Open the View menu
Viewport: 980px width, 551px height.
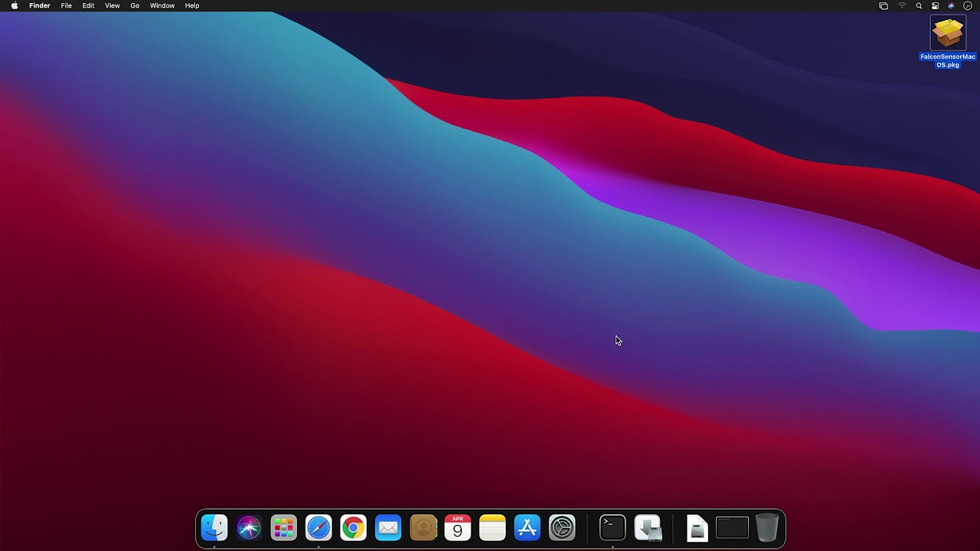point(113,5)
